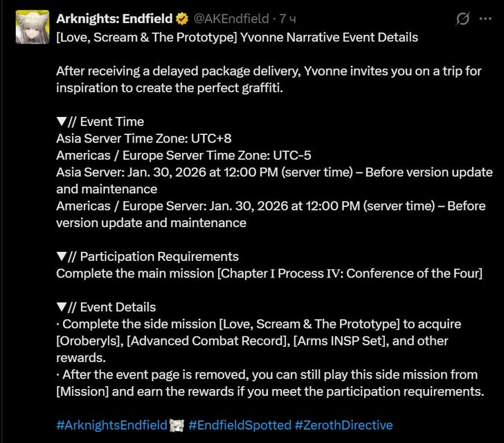Open the Arknights: Endfield account name link
The height and width of the screenshot is (443, 504).
(x=114, y=19)
